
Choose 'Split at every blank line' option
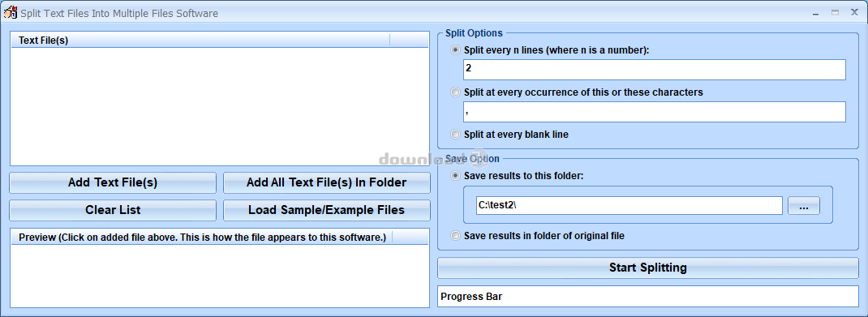(456, 135)
